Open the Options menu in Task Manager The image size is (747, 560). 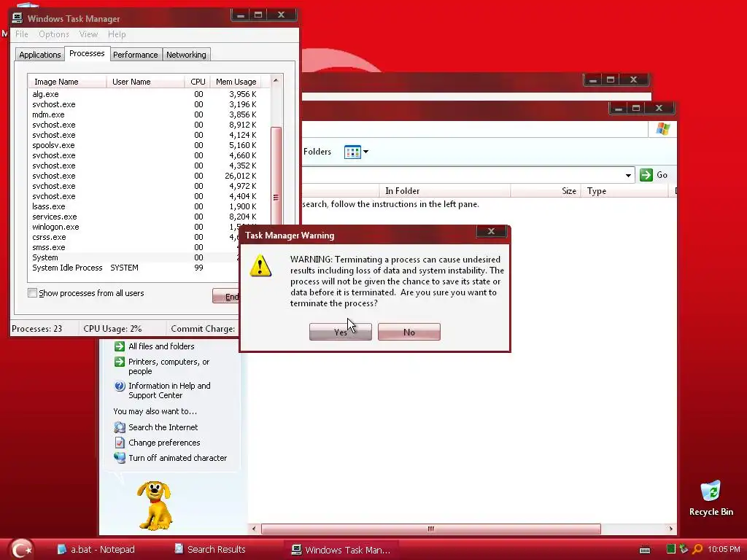point(54,34)
